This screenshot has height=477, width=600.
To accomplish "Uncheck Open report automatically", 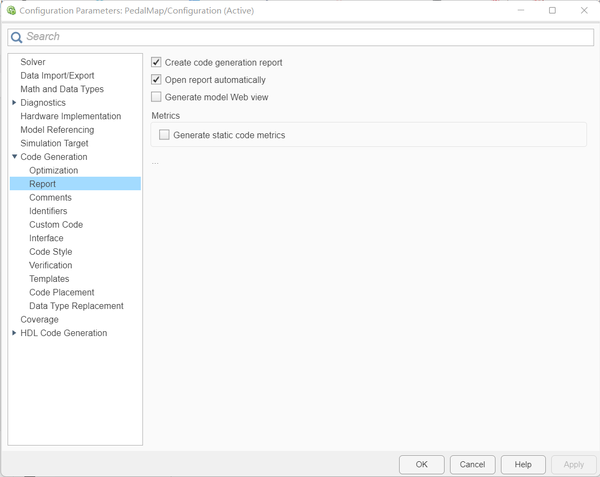I will click(x=156, y=80).
